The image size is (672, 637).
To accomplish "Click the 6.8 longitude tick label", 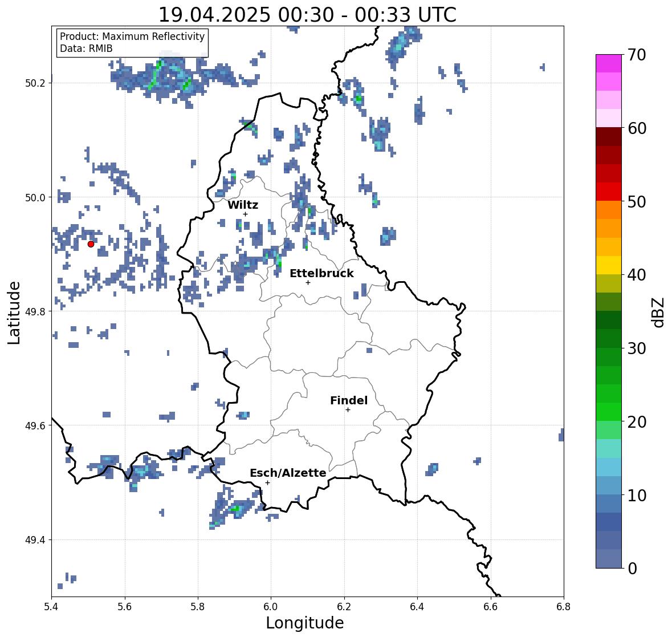I will 564,606.
